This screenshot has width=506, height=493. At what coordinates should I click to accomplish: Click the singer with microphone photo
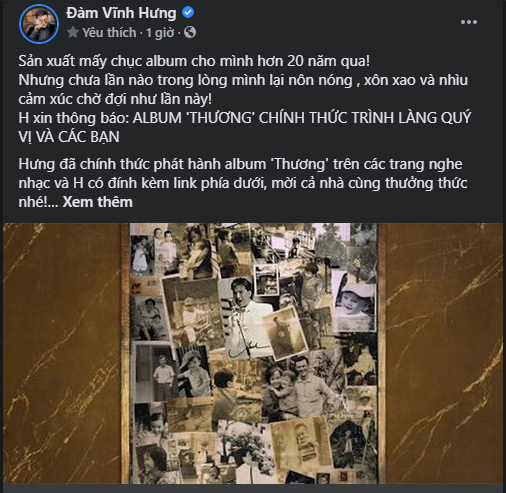coord(247,317)
